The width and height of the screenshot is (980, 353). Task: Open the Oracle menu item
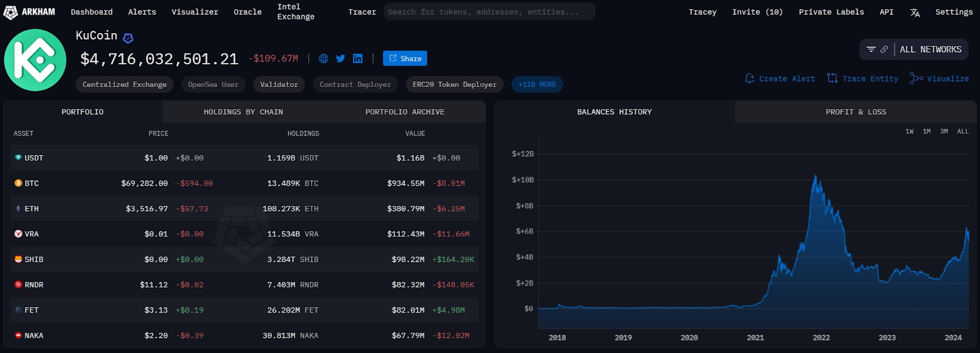click(247, 12)
